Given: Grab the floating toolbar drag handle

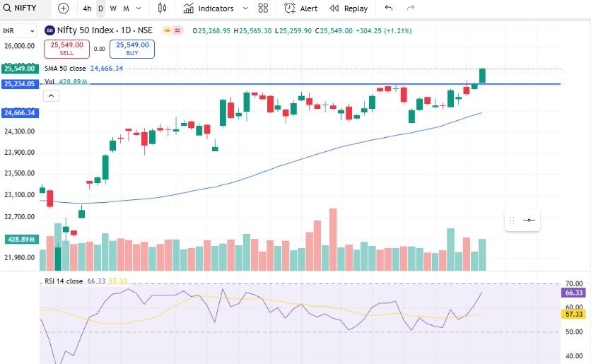Looking at the screenshot, I should click(x=512, y=220).
